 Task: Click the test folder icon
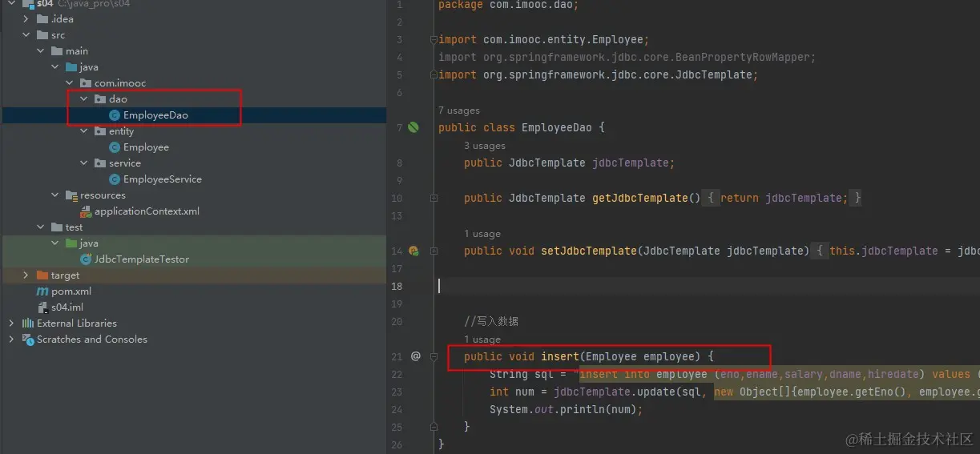(x=57, y=227)
